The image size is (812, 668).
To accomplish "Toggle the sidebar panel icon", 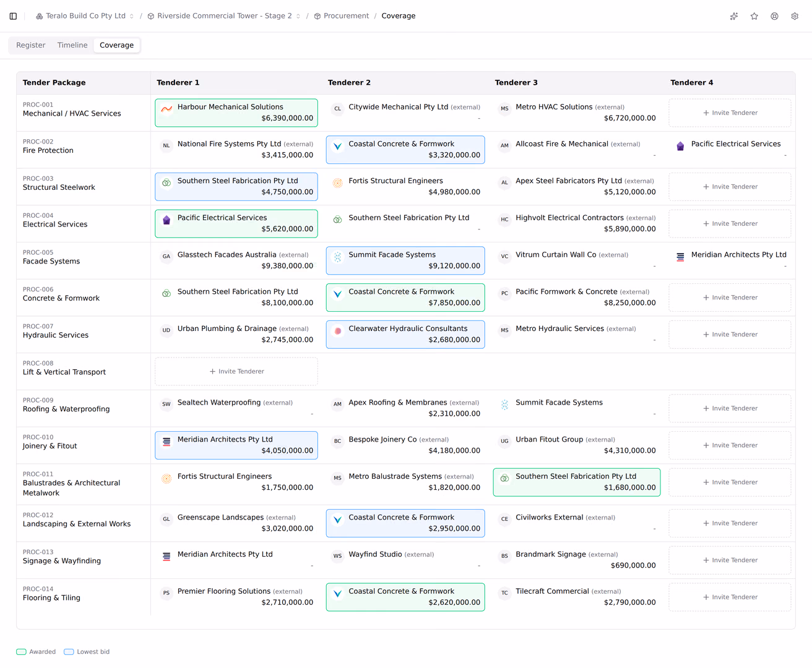I will coord(13,16).
